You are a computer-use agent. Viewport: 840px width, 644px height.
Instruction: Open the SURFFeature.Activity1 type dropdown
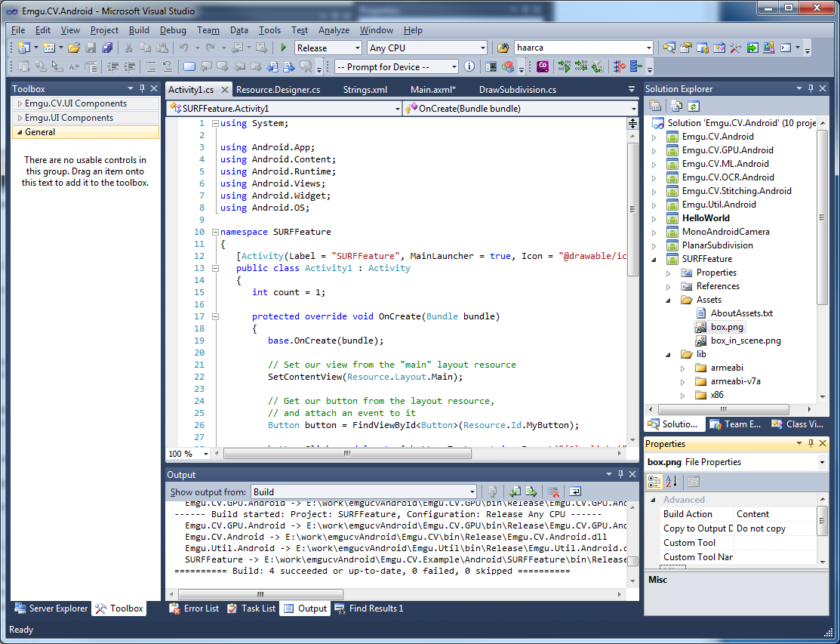285,109
